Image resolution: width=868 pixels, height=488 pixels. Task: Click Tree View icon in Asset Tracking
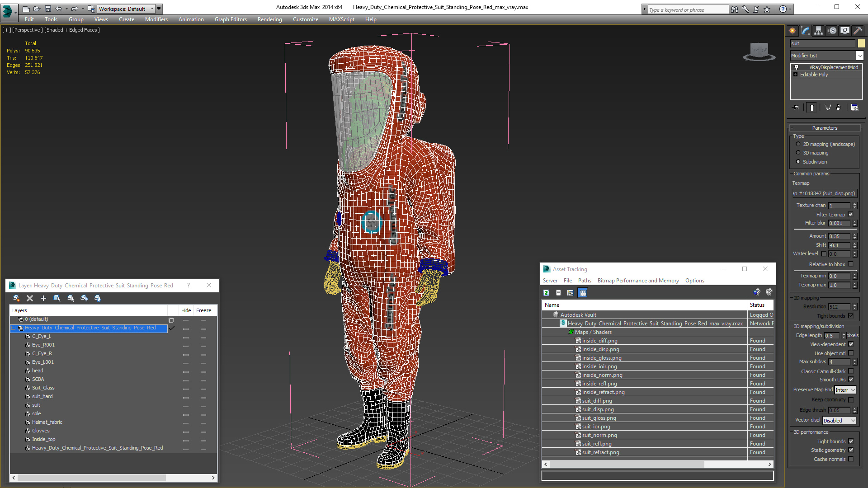571,293
